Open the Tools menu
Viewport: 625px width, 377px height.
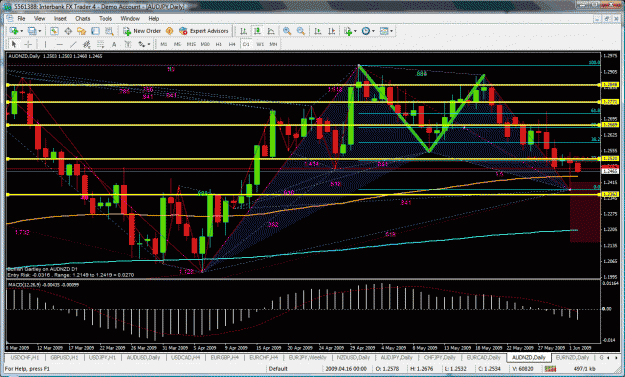click(x=105, y=18)
